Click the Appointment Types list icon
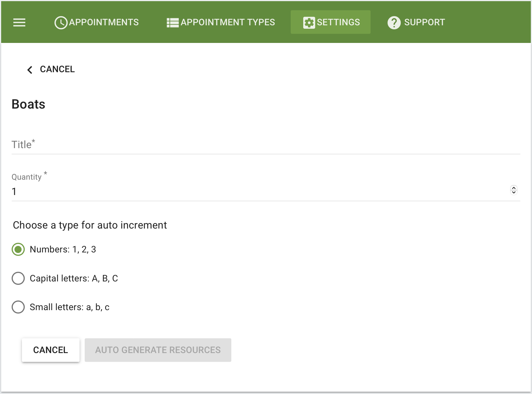This screenshot has height=394, width=532. [x=173, y=22]
